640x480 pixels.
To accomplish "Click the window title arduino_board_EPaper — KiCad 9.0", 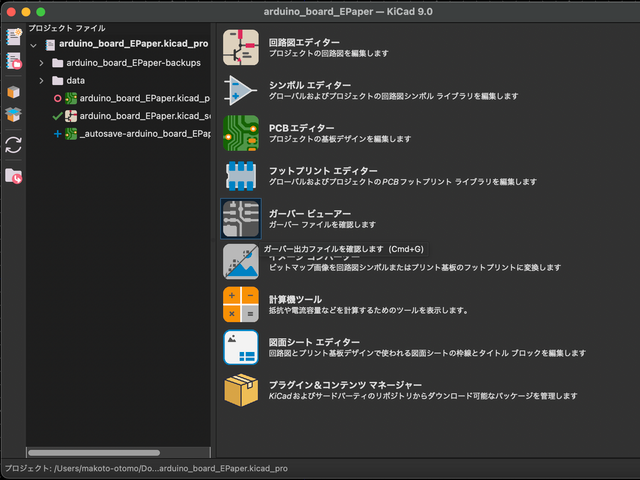I will pyautogui.click(x=348, y=11).
